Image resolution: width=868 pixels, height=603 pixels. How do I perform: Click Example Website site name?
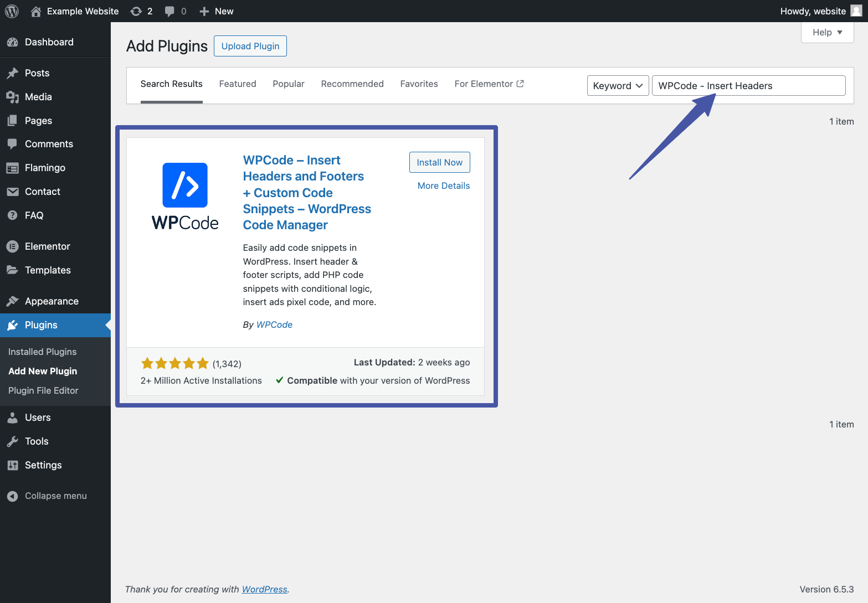point(83,11)
